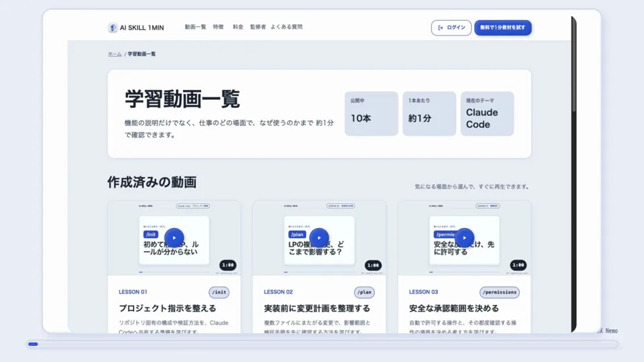Open lesson title 安全な承認範囲を決める
The width and height of the screenshot is (644, 362).
(454, 308)
